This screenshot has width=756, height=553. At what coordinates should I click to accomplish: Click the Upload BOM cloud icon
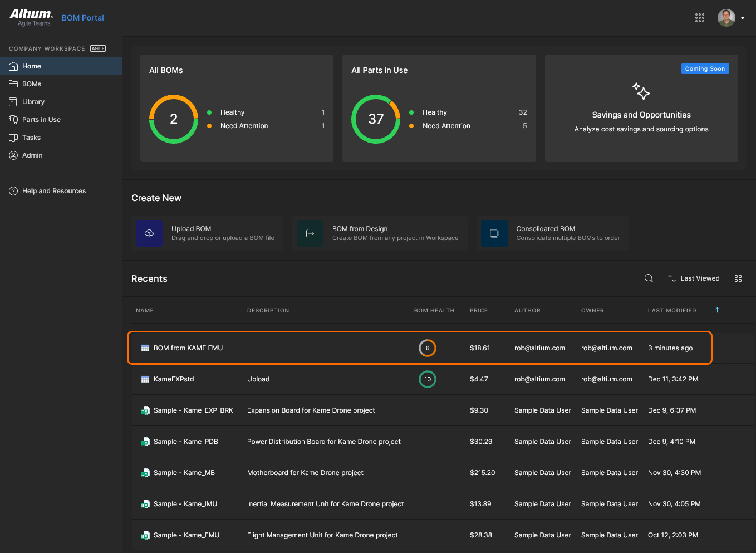pyautogui.click(x=149, y=233)
